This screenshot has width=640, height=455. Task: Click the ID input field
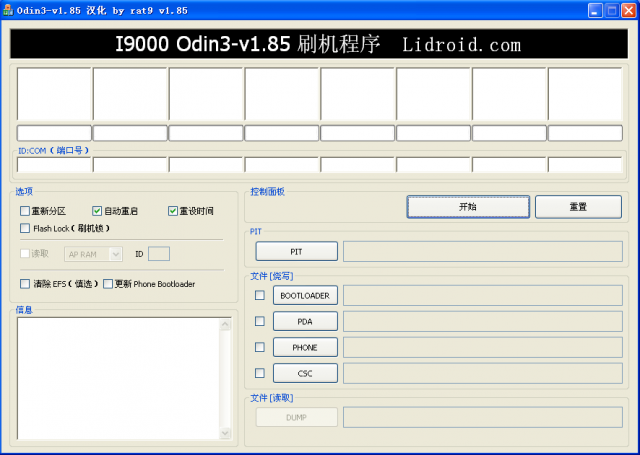tap(159, 254)
